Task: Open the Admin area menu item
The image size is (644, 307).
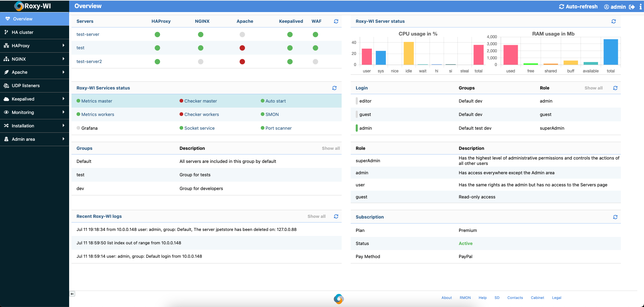Action: tap(35, 139)
